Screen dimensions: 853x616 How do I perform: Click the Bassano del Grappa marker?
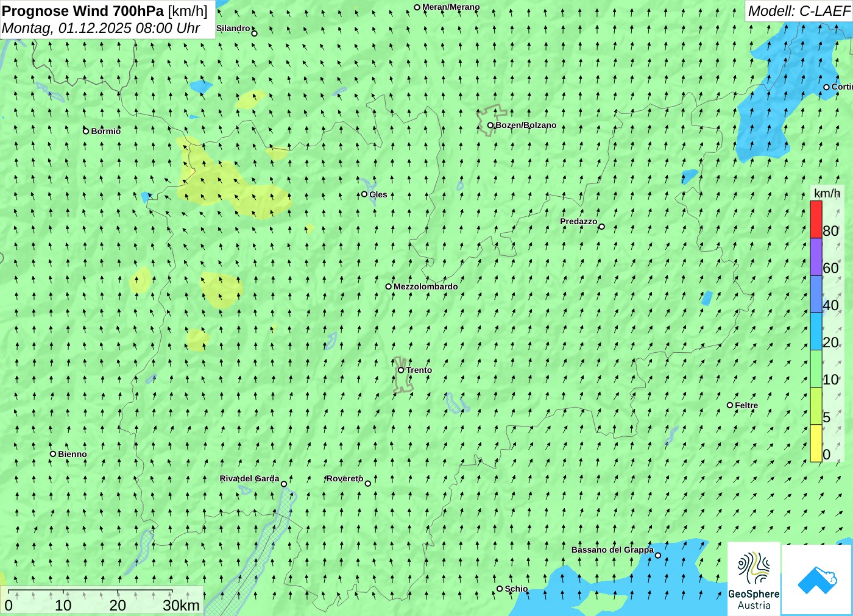(x=657, y=555)
